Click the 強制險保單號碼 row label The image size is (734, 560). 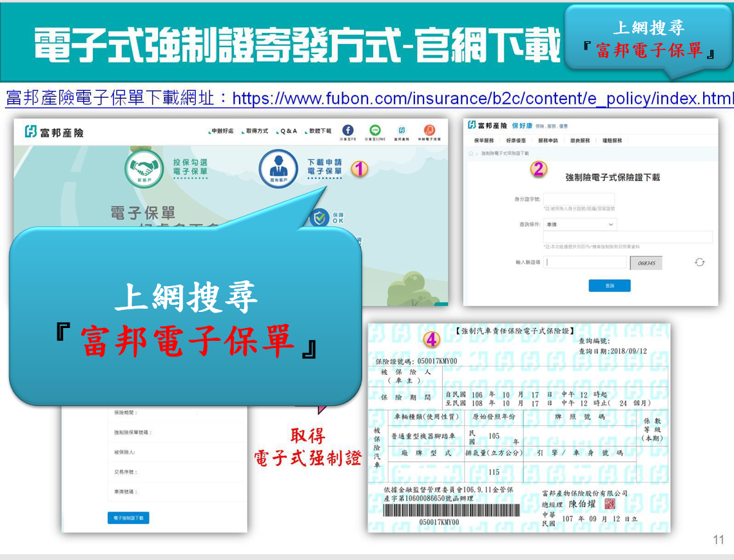tap(133, 432)
